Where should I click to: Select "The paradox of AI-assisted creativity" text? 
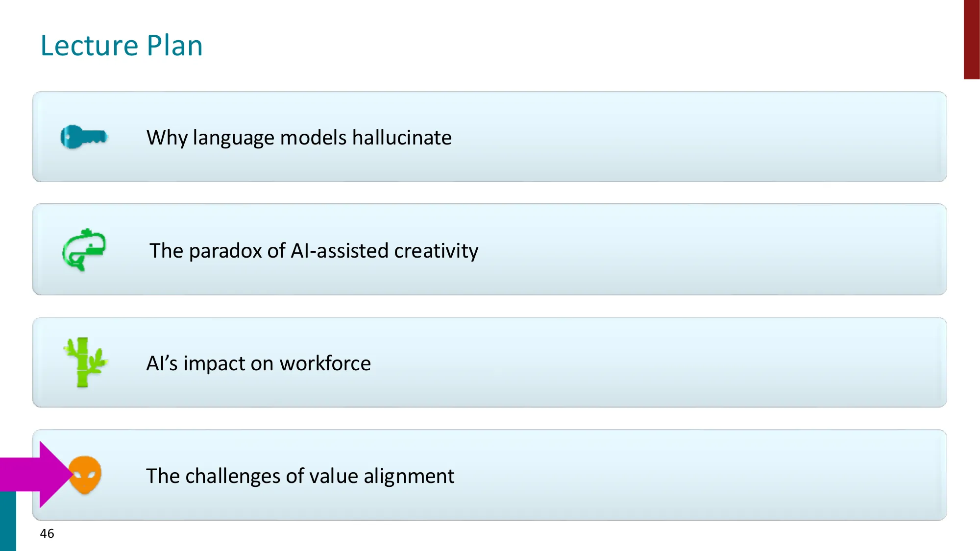coord(314,251)
